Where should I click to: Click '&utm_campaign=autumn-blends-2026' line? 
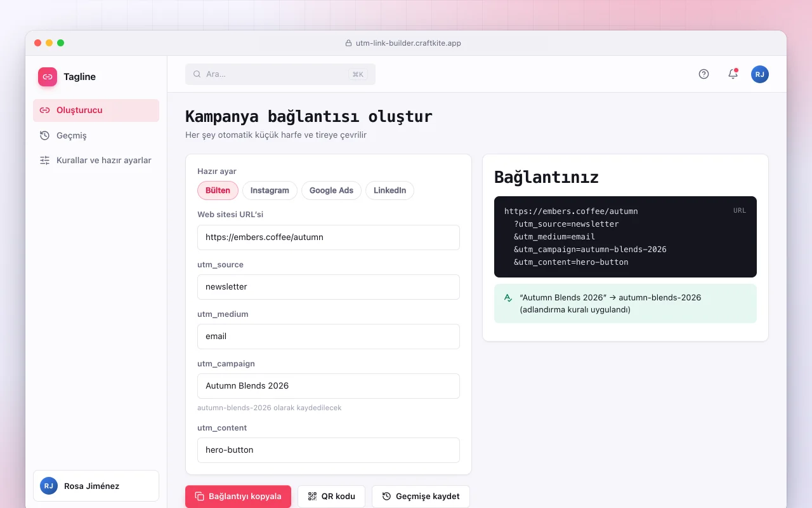(590, 250)
